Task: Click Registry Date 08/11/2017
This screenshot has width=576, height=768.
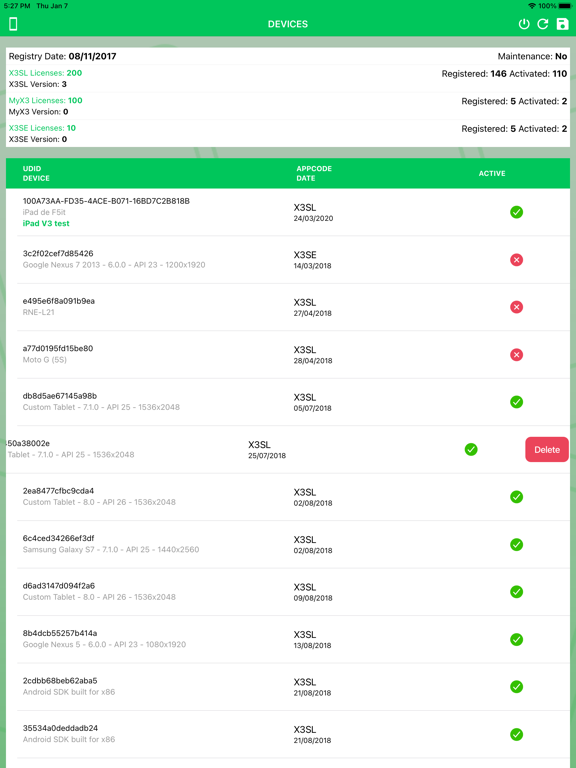Action: [x=63, y=56]
